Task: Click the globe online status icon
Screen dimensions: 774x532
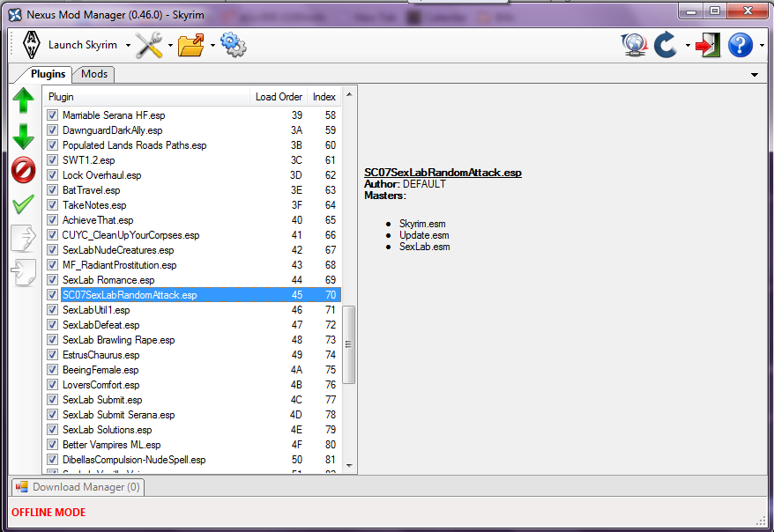Action: click(635, 45)
